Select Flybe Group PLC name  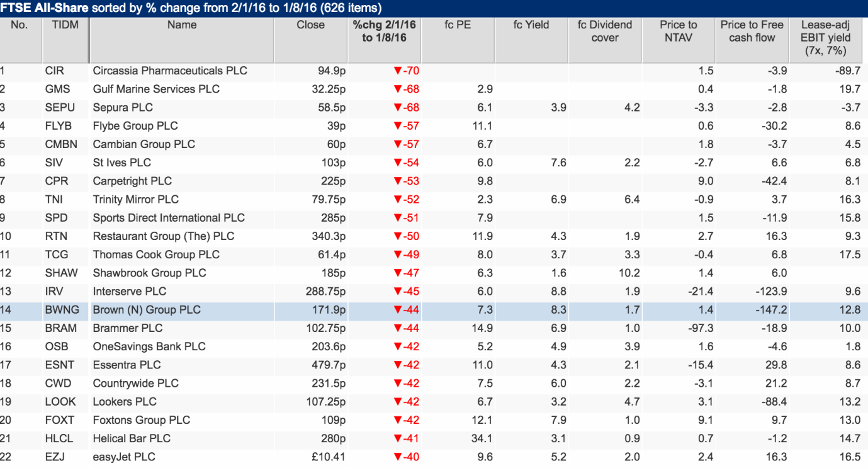click(135, 126)
